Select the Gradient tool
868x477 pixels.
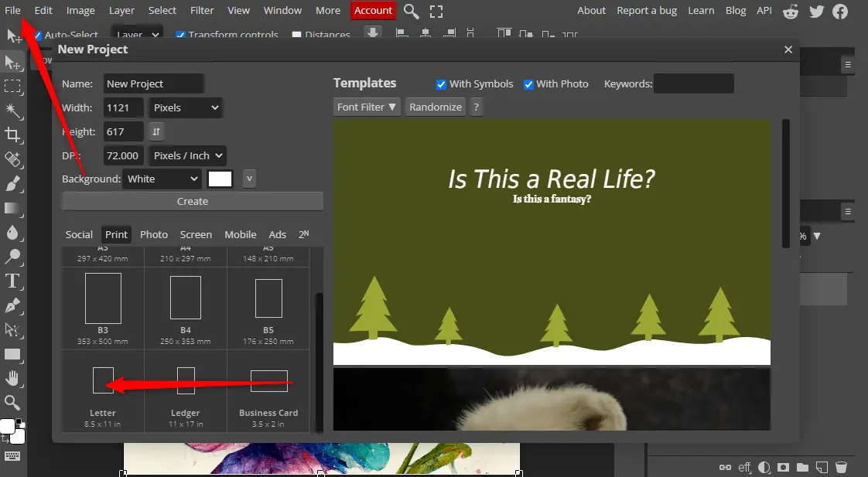tap(13, 208)
